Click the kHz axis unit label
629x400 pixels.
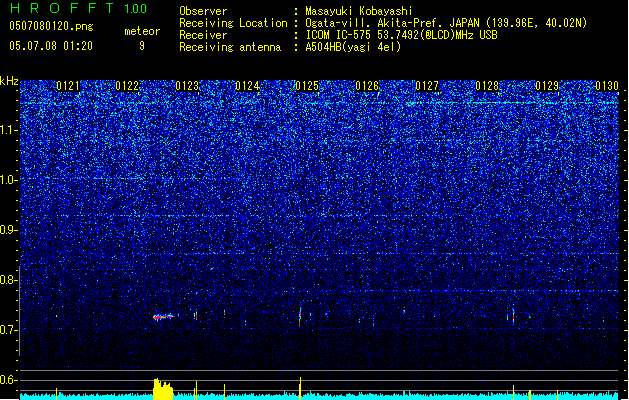coord(9,81)
